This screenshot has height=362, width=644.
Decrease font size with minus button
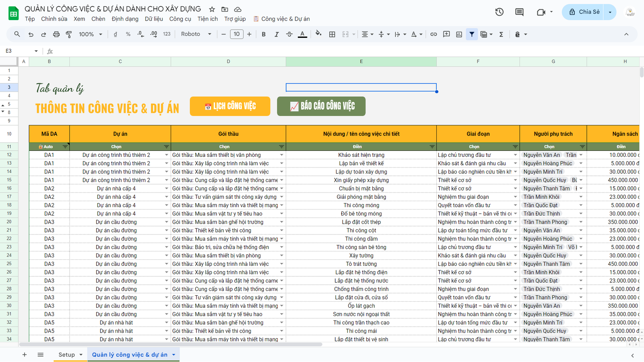click(x=224, y=35)
